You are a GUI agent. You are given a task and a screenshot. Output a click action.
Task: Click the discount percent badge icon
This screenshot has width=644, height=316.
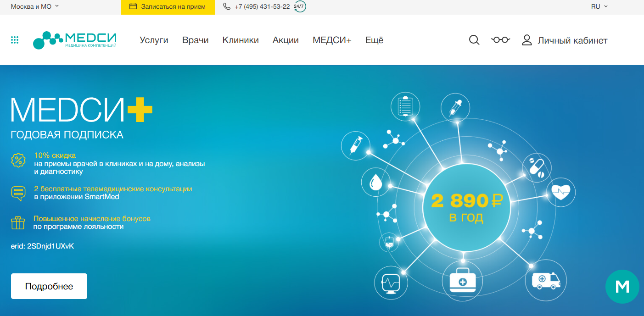[18, 160]
